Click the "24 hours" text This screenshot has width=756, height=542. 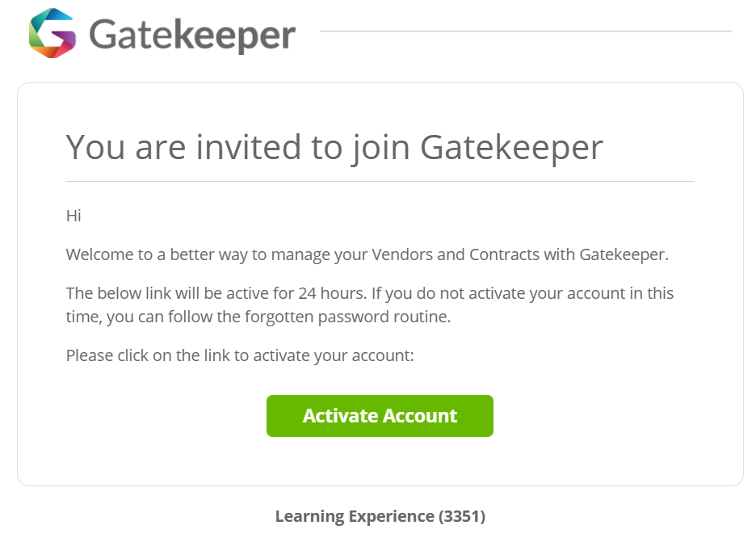click(x=332, y=293)
